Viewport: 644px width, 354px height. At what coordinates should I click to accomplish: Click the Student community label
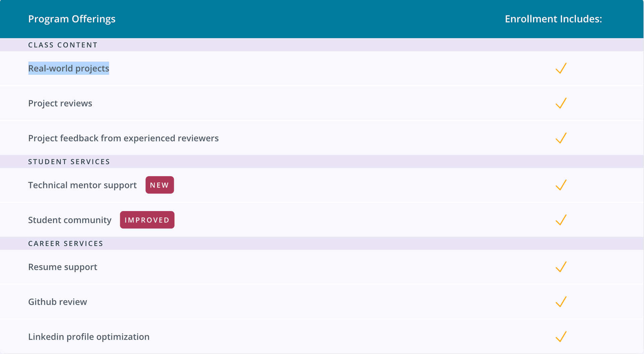(69, 220)
